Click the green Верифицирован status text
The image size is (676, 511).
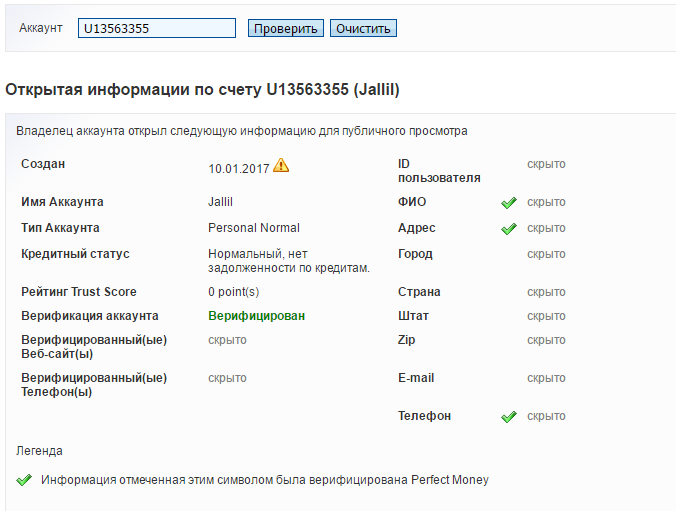pos(256,316)
